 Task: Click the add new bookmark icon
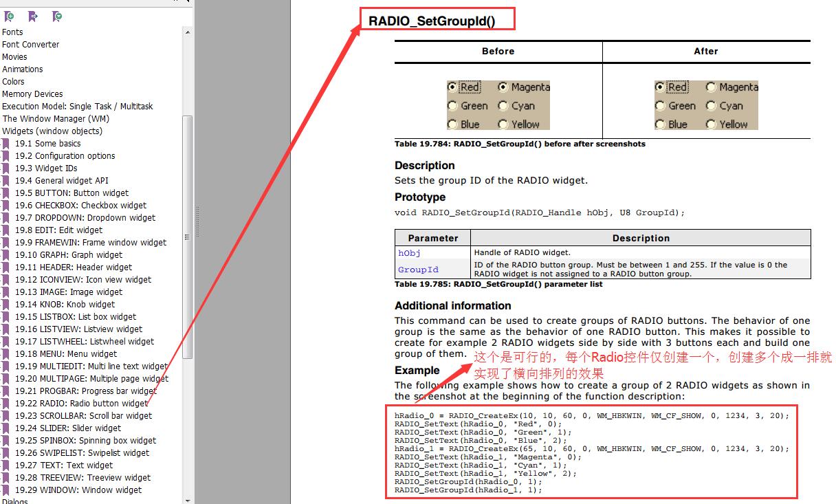(x=10, y=17)
